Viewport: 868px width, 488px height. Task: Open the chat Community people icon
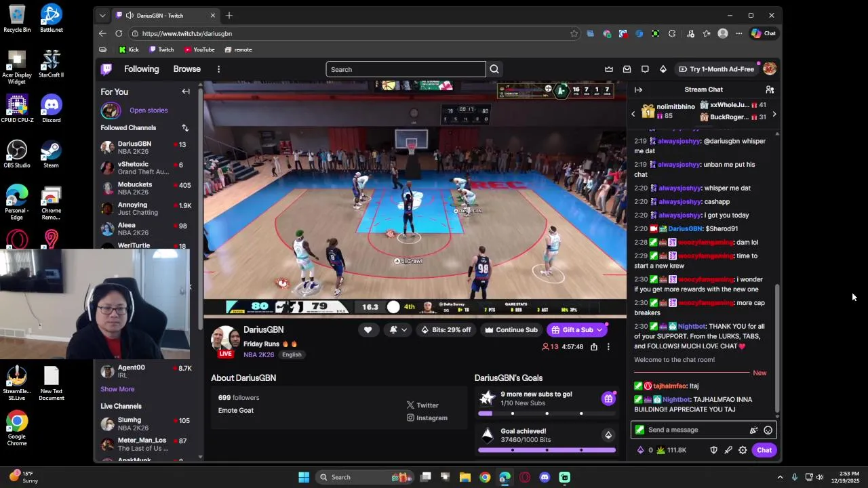(770, 89)
